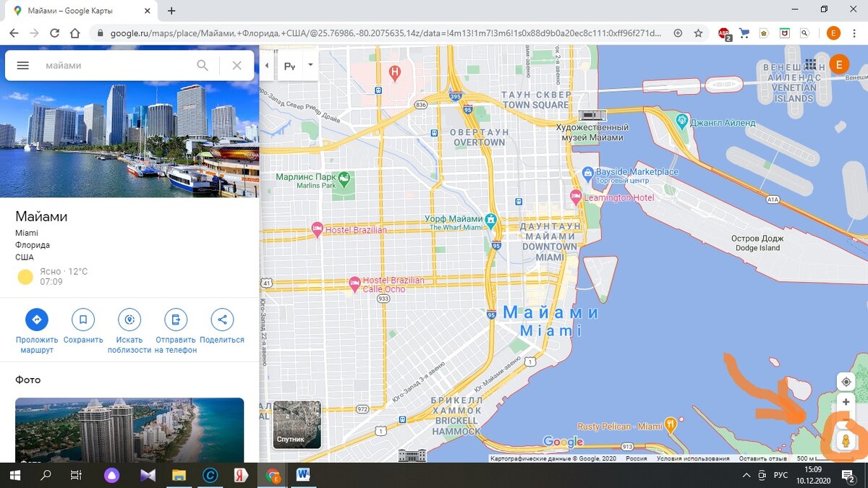The width and height of the screenshot is (868, 488).
Task: Click the Bayside Marketplace shopping pin
Action: (588, 173)
